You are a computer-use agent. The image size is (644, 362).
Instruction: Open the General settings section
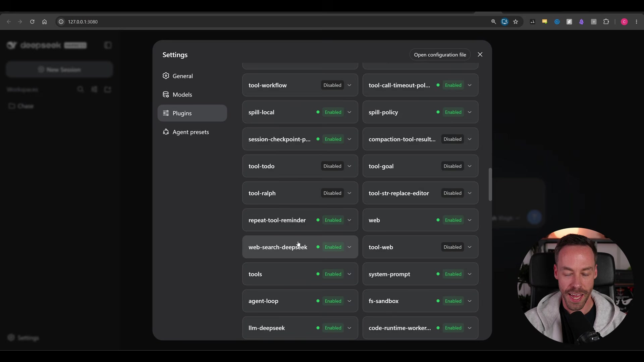point(192,76)
